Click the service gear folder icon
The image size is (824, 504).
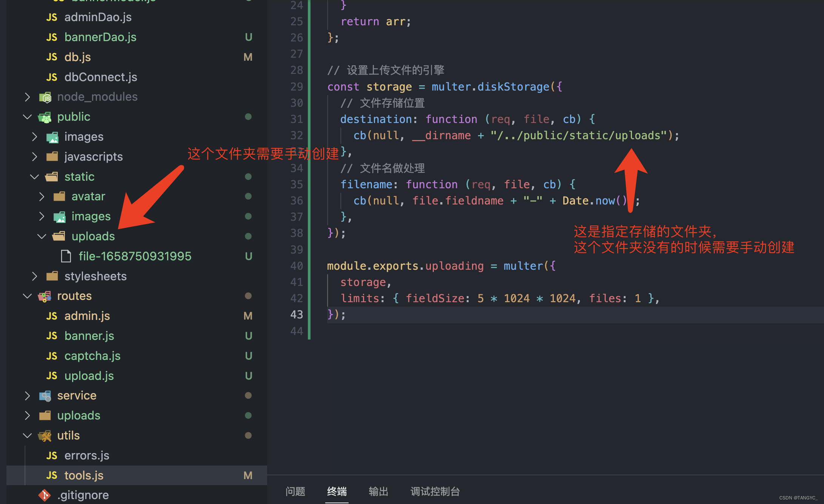[45, 395]
